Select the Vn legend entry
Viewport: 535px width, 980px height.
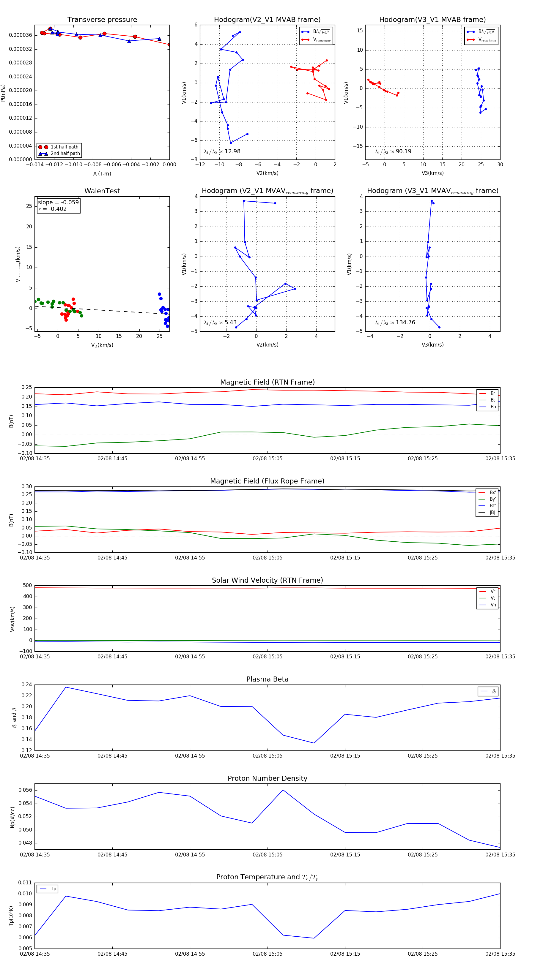(x=487, y=605)
